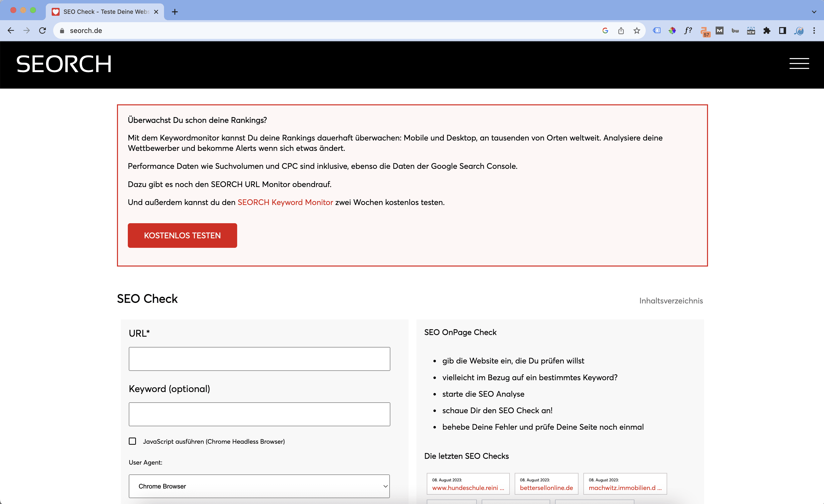Screen dimensions: 824x504
Task: Click the SEO Check heading
Action: click(x=147, y=299)
